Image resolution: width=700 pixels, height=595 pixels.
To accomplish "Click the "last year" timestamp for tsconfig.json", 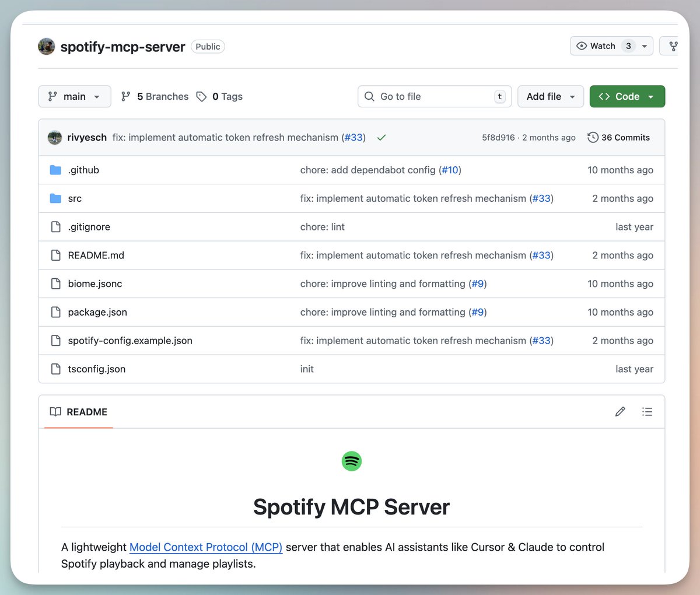I will (x=634, y=369).
